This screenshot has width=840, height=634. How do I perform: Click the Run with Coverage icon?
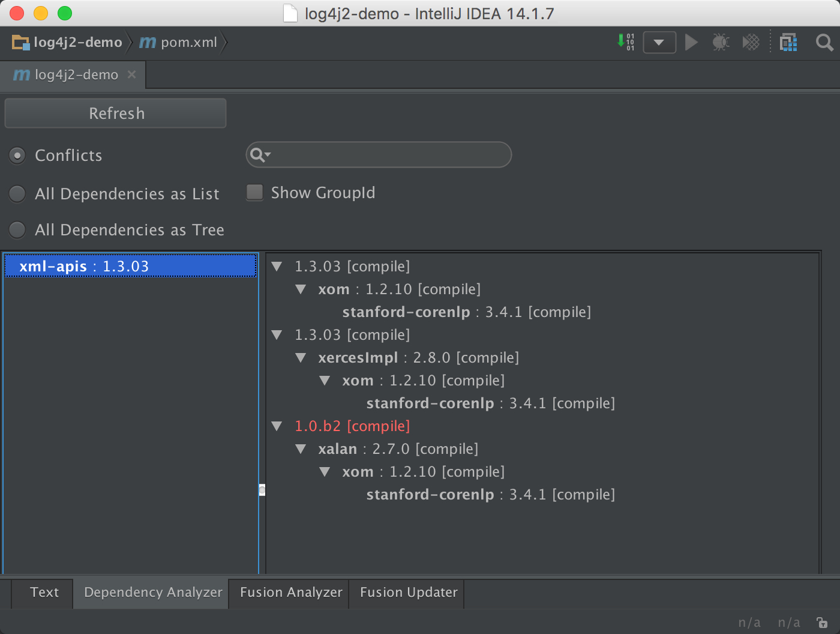pos(751,43)
